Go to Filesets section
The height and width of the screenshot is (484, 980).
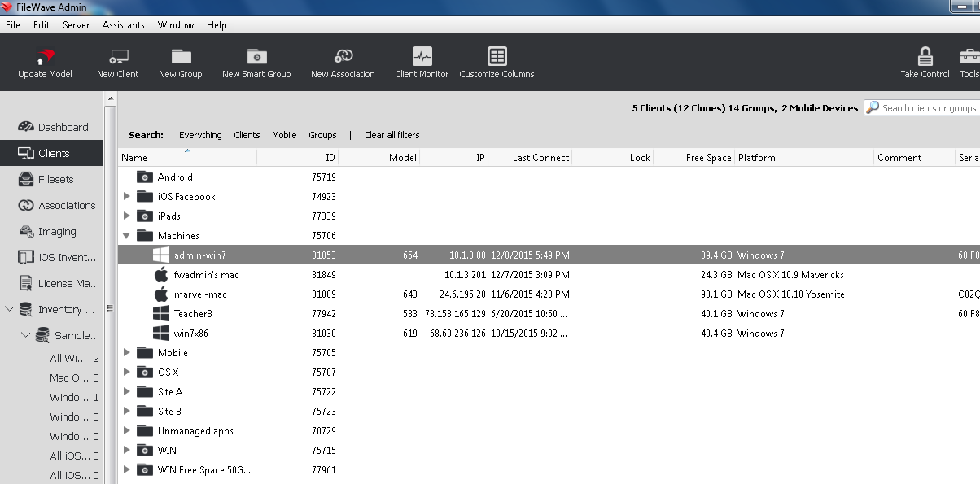46,179
